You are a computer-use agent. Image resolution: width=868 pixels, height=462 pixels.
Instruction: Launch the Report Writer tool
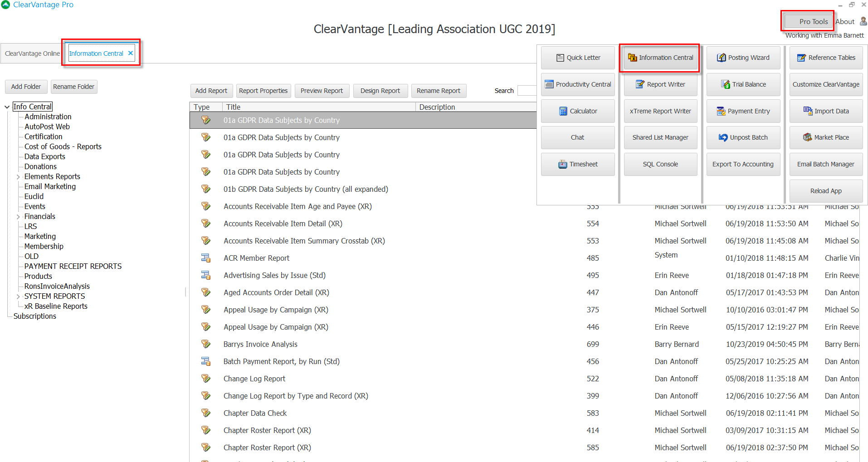pyautogui.click(x=660, y=84)
